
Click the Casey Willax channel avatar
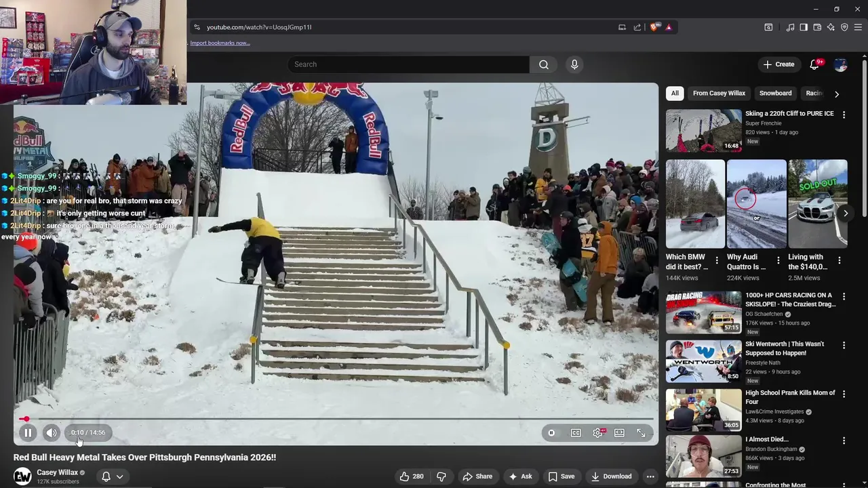coord(22,476)
